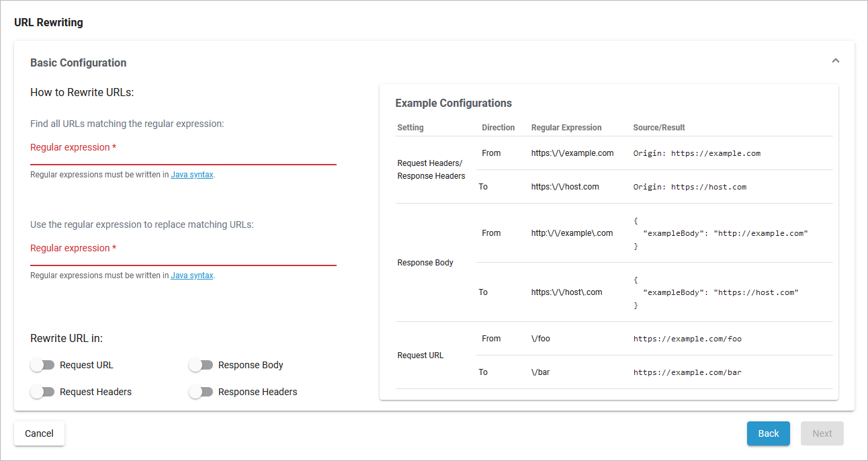Go back with the Back button
The height and width of the screenshot is (461, 868).
768,433
